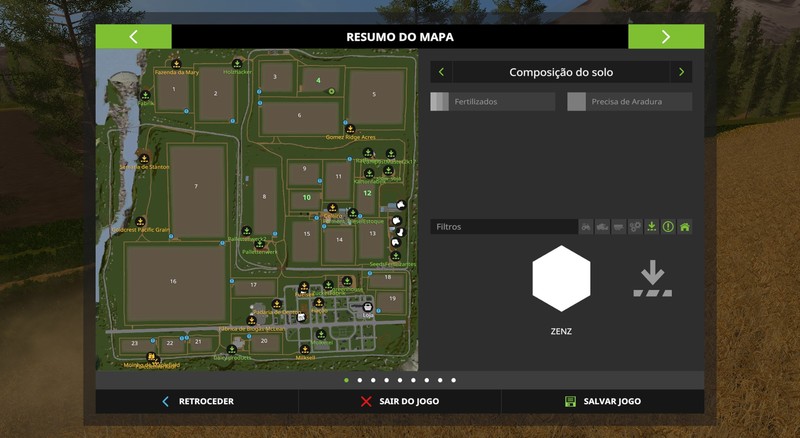Toggle the tractor vehicles map filter
Image resolution: width=800 pixels, height=438 pixels.
point(586,227)
